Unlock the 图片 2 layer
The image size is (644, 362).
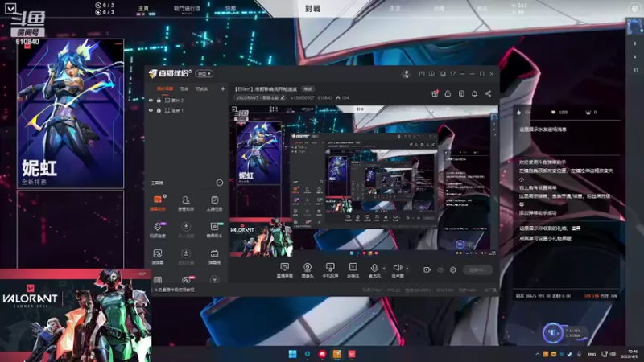(159, 100)
